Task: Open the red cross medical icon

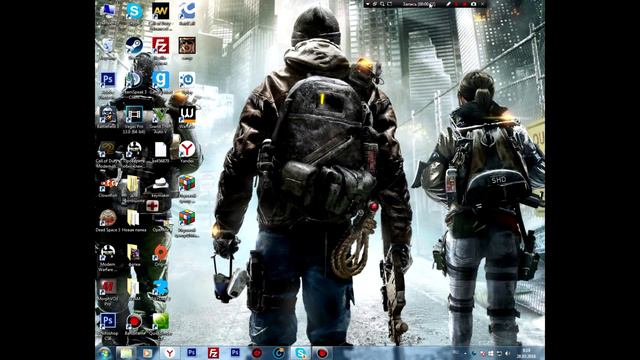Action: click(153, 206)
